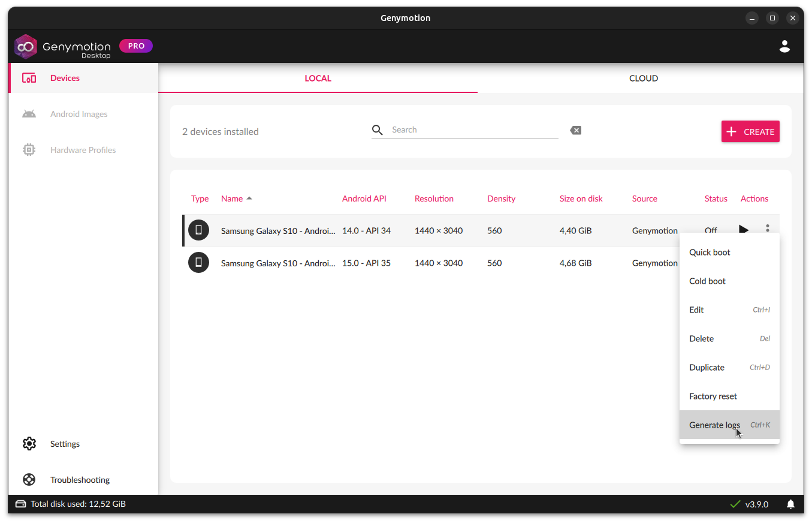Switch to the LOCAL tab

(318, 79)
